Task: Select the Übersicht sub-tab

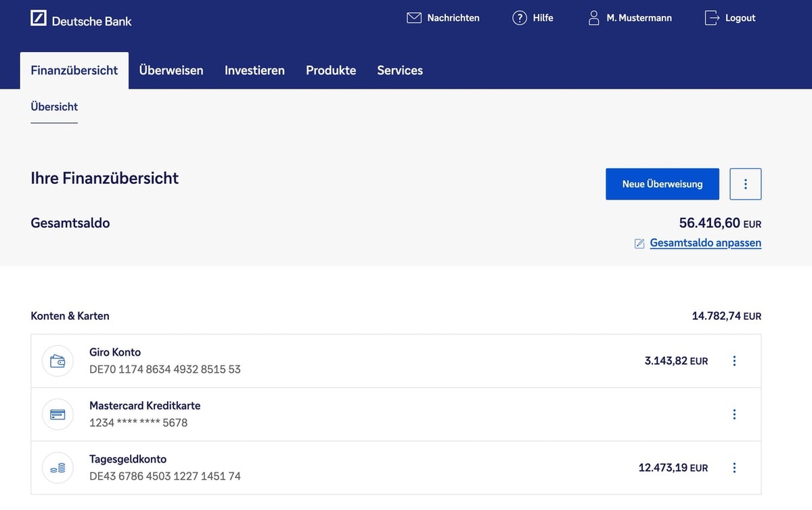Action: pos(54,107)
